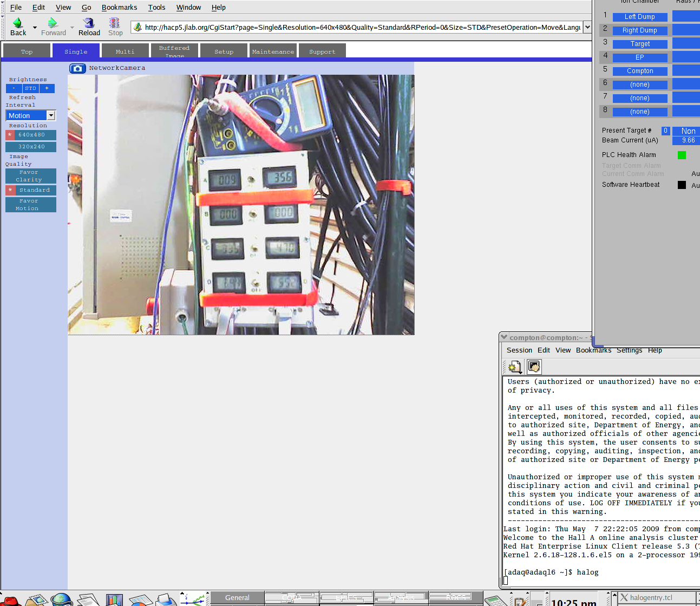Decrease brightness with the minus button
Viewport: 700px width, 606px height.
pos(14,88)
